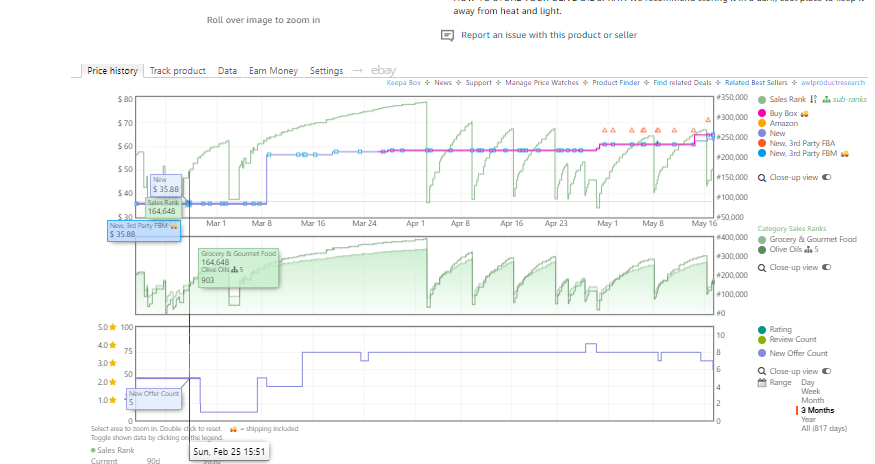
Task: Click the Buy Box shipping truck icon
Action: point(805,113)
